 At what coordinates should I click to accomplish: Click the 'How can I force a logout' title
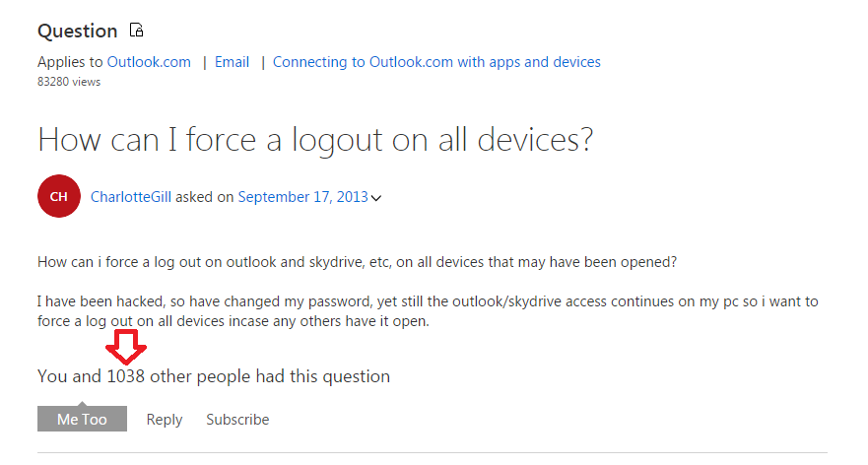pos(315,140)
